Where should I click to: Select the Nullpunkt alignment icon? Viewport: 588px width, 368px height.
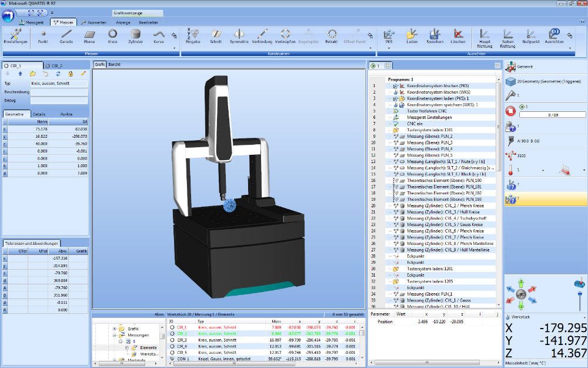tap(531, 37)
